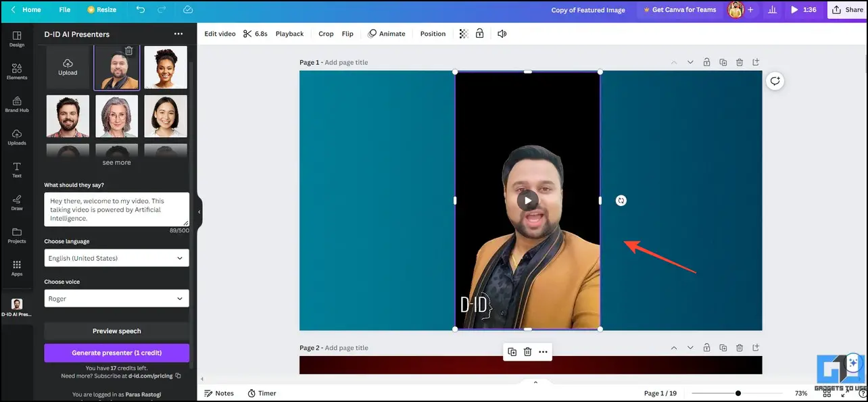Lock Page 2 using its padlock
The image size is (868, 402).
point(706,348)
